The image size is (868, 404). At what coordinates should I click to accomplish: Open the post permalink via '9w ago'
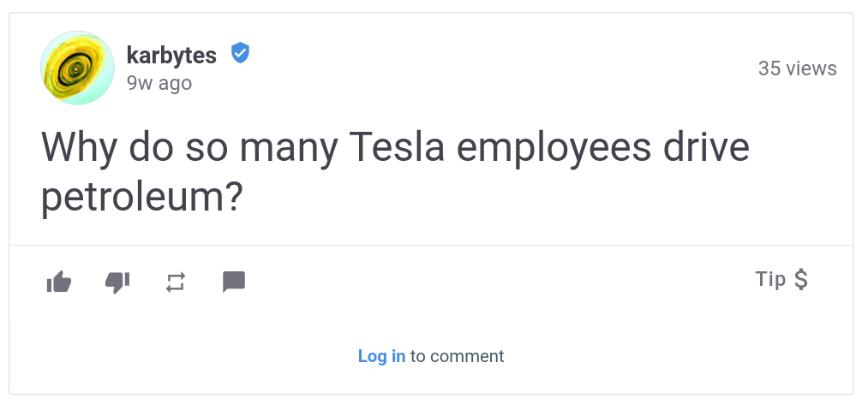[159, 83]
